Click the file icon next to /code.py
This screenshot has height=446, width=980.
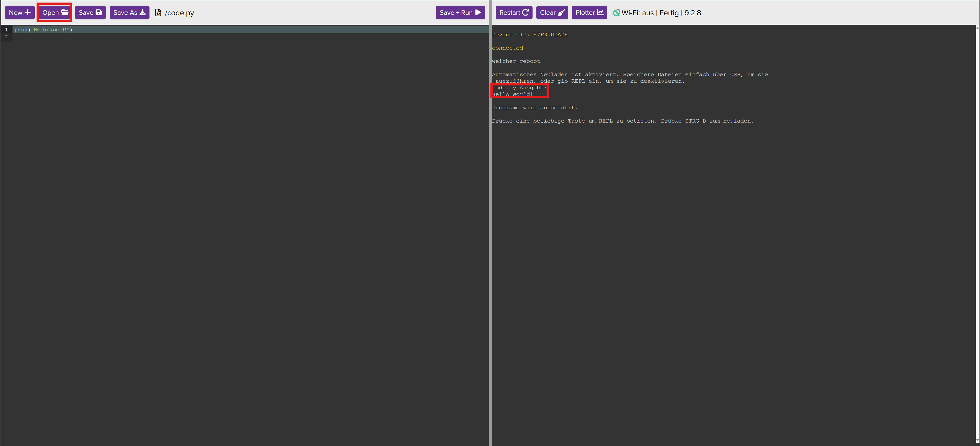coord(158,12)
